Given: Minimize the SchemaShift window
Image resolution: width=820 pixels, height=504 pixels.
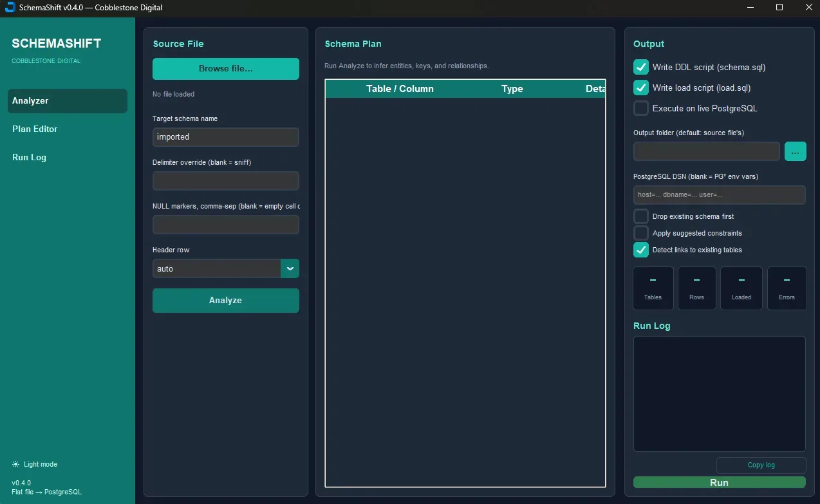Looking at the screenshot, I should coord(750,8).
